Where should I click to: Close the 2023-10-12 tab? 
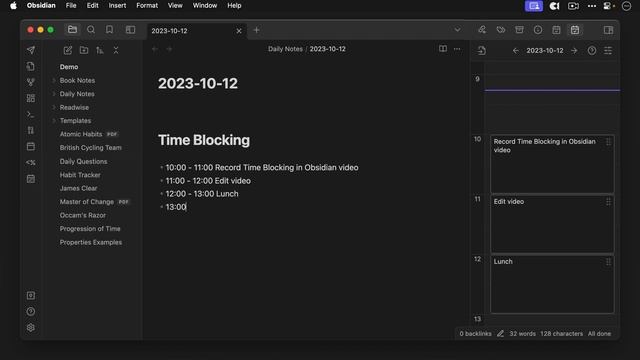[239, 31]
